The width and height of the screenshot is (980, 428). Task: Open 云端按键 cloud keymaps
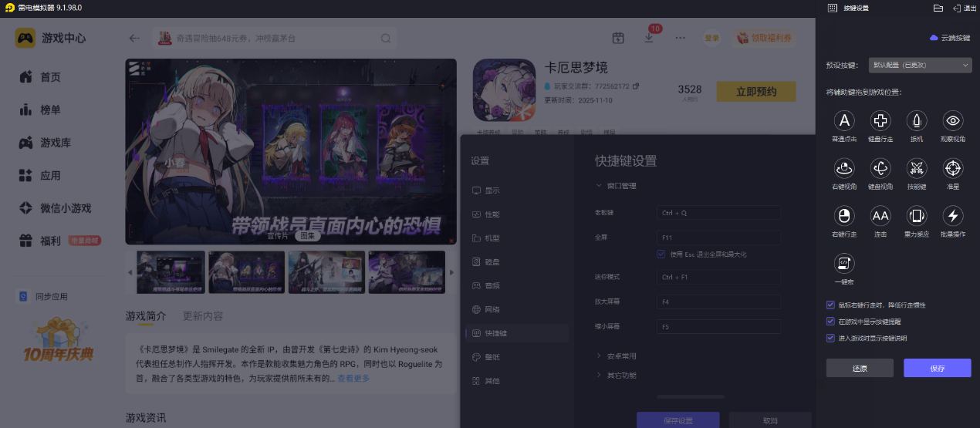(x=950, y=37)
